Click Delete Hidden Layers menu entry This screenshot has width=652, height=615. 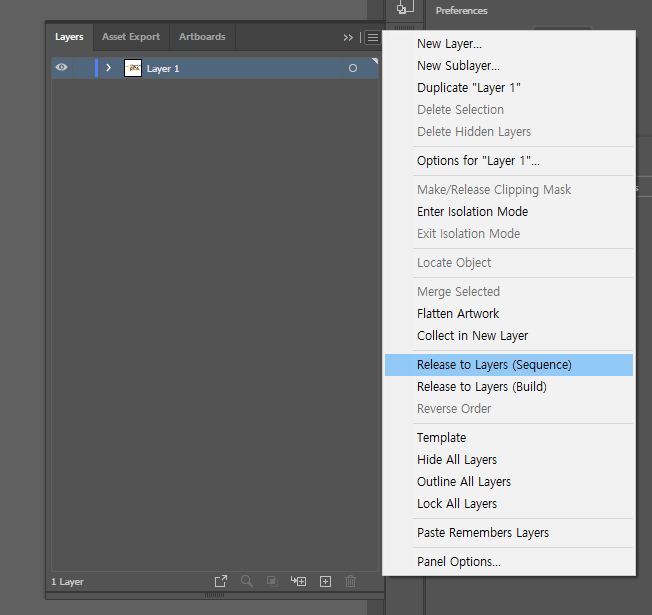click(x=509, y=132)
